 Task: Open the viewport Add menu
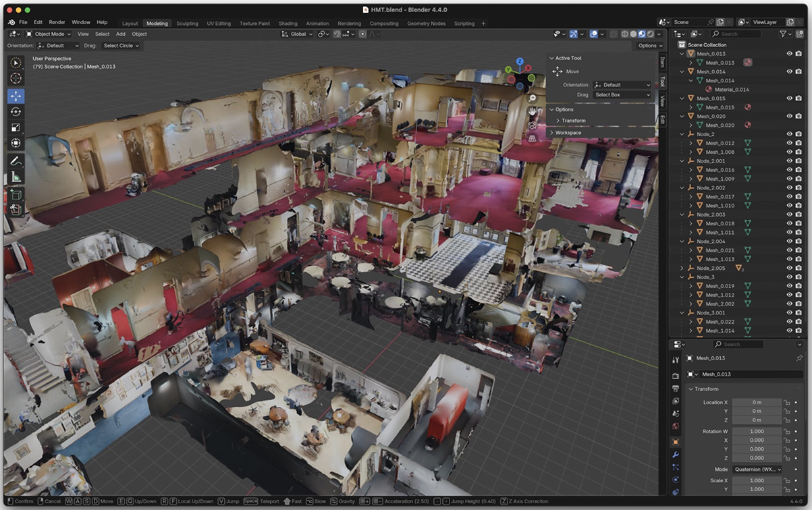click(x=120, y=34)
